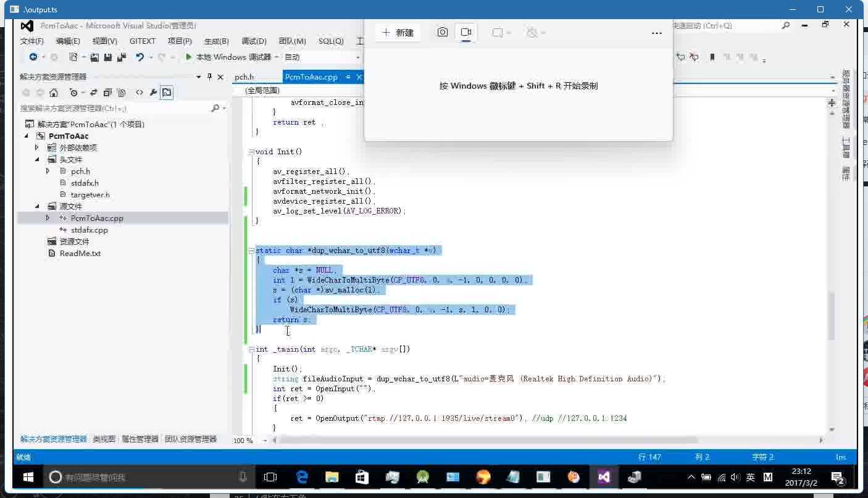868x498 pixels.
Task: Collapse the 头文件 folder node
Action: 37,160
